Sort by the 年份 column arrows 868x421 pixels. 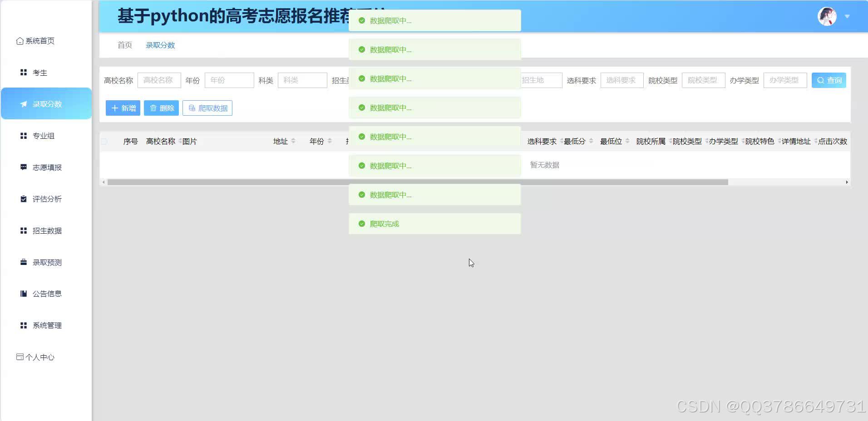(330, 141)
